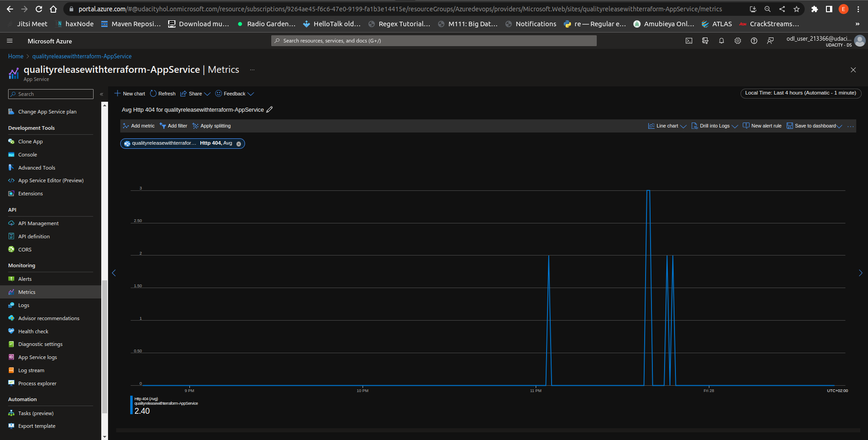Click the left menu Search box
This screenshot has height=440, width=868.
51,94
